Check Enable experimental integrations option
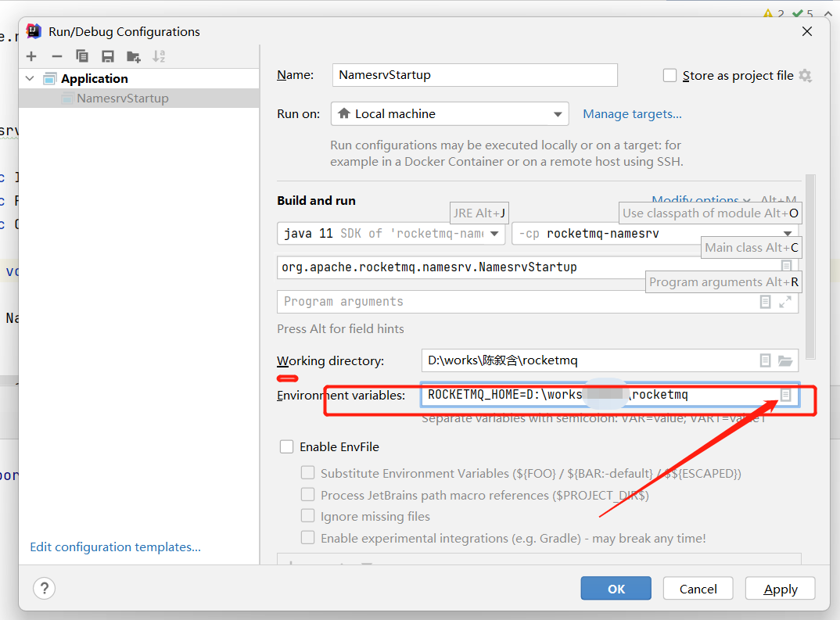Screen dimensions: 840x620 coord(307,537)
